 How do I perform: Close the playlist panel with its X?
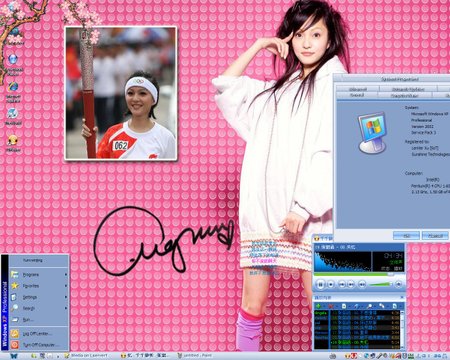point(402,297)
